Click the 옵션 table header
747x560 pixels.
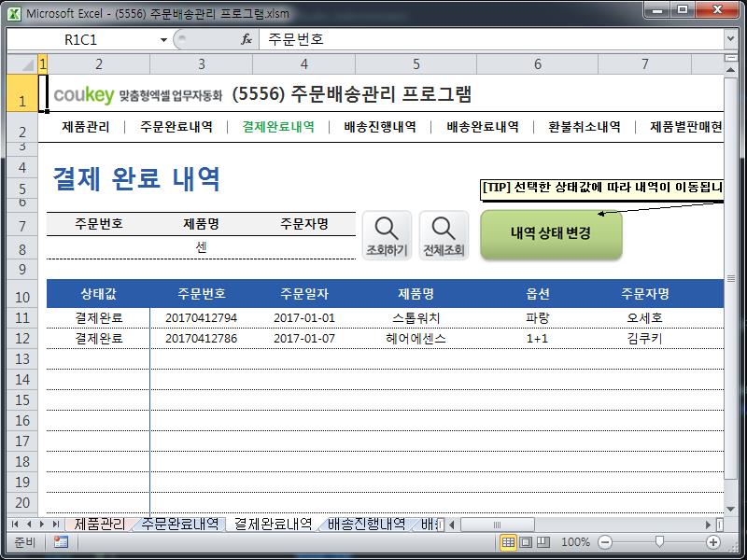[x=538, y=294]
